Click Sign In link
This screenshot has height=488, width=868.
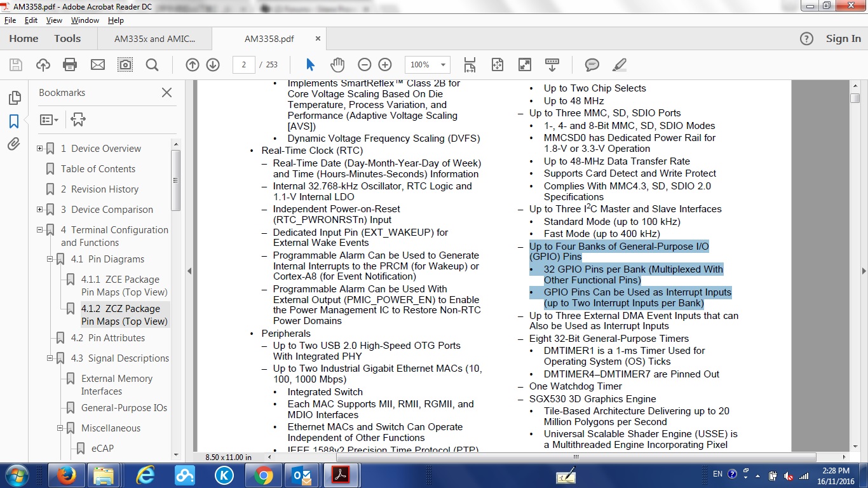843,39
